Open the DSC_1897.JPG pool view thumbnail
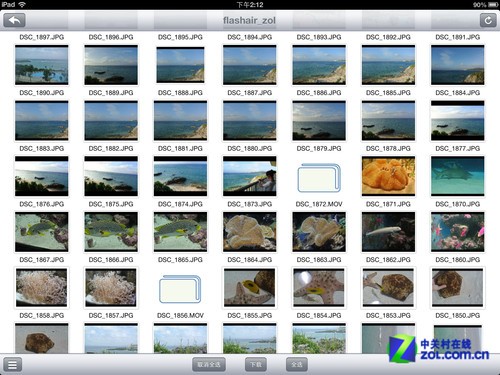Image resolution: width=500 pixels, height=375 pixels. pos(42,65)
